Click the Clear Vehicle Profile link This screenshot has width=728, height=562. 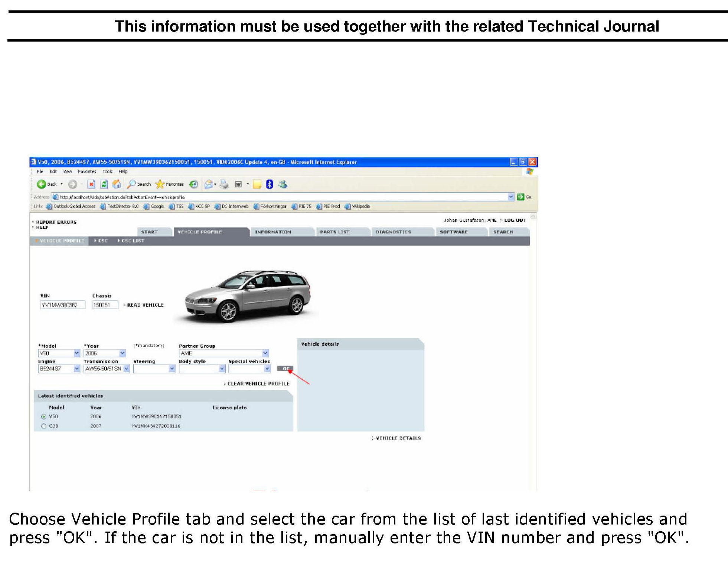click(x=258, y=384)
